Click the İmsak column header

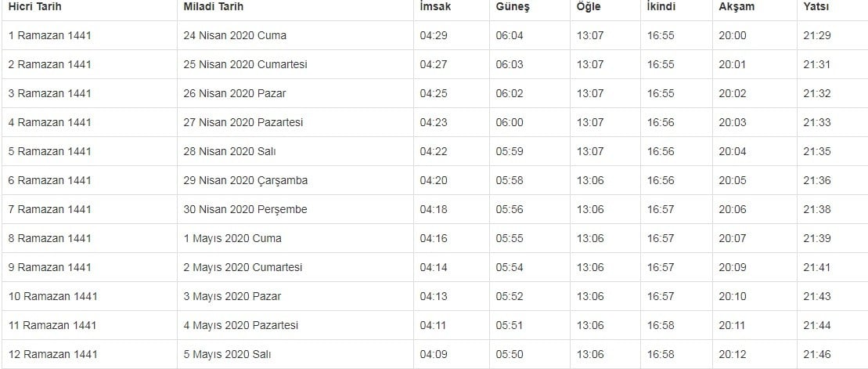click(435, 7)
